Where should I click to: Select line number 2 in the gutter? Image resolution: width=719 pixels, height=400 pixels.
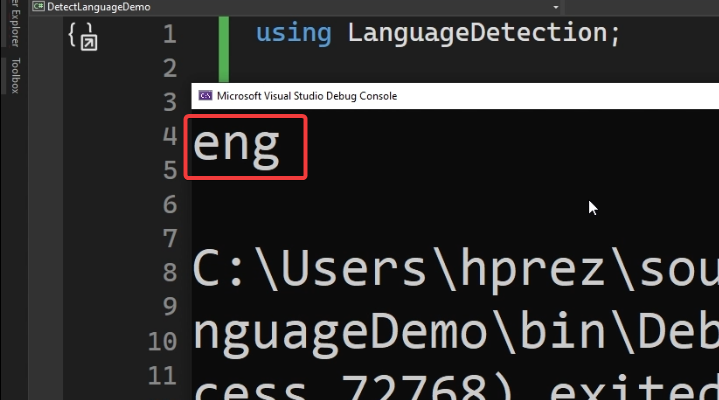167,68
